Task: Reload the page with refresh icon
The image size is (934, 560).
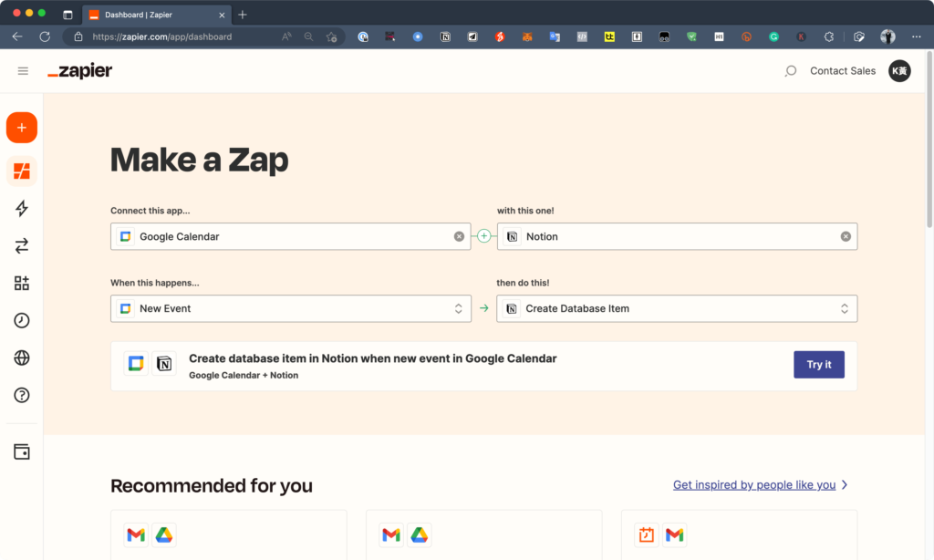Action: click(45, 36)
